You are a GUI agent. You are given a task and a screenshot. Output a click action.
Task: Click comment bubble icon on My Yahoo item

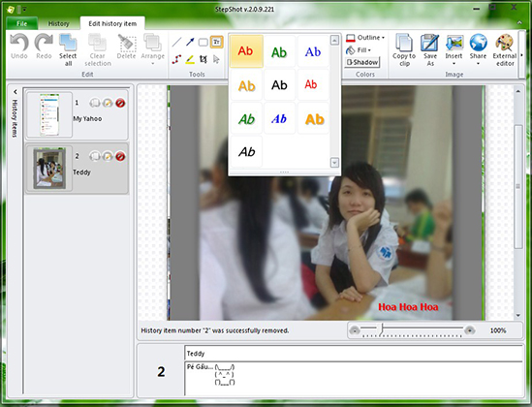pos(95,103)
